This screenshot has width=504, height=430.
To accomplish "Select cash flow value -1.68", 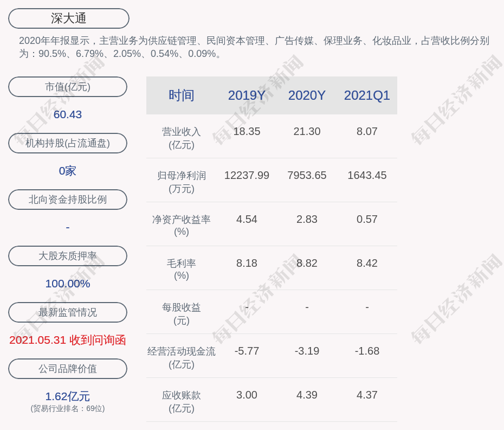I will (x=367, y=351).
